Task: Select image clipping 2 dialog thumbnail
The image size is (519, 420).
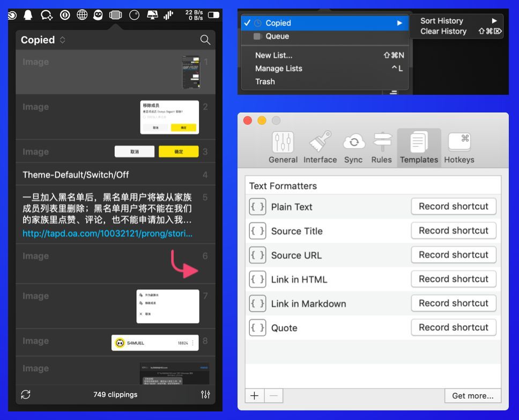Action: (x=169, y=117)
